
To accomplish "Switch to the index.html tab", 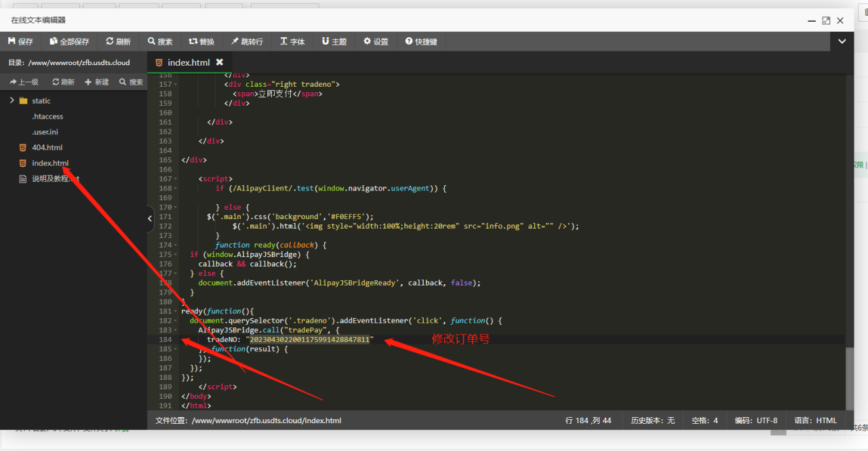I will (189, 62).
